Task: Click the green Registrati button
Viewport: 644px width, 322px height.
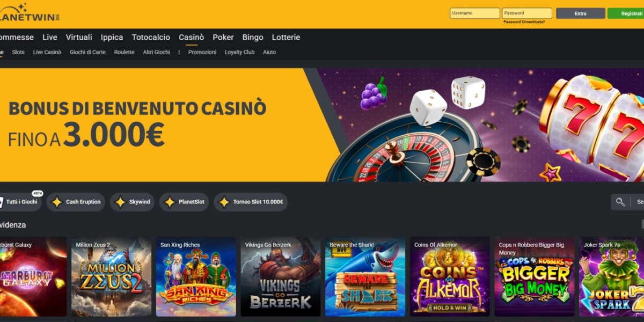Action: coord(626,13)
